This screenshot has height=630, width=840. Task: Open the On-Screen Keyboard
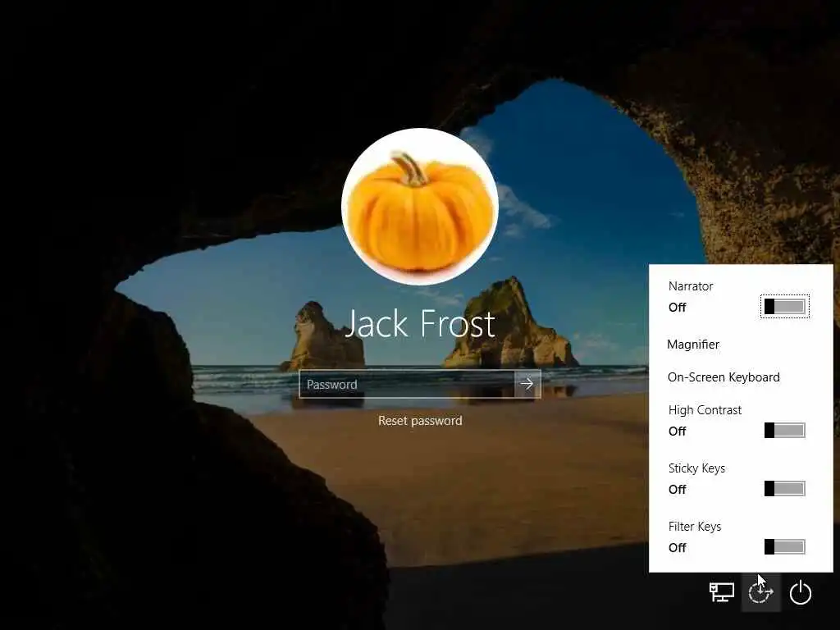[x=724, y=377]
